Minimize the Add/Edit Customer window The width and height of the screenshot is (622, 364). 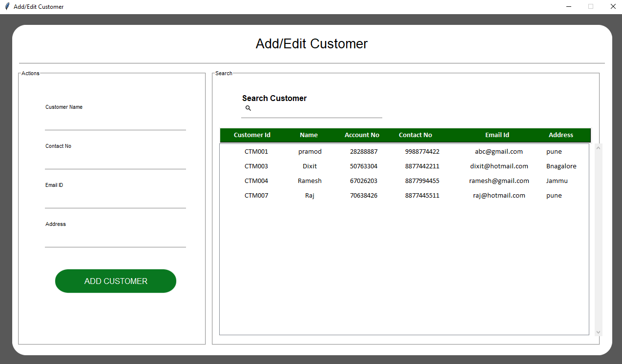[x=569, y=7]
